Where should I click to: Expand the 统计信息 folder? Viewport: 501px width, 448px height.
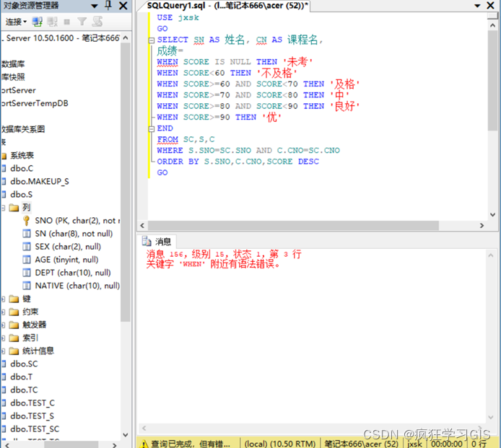(x=3, y=351)
